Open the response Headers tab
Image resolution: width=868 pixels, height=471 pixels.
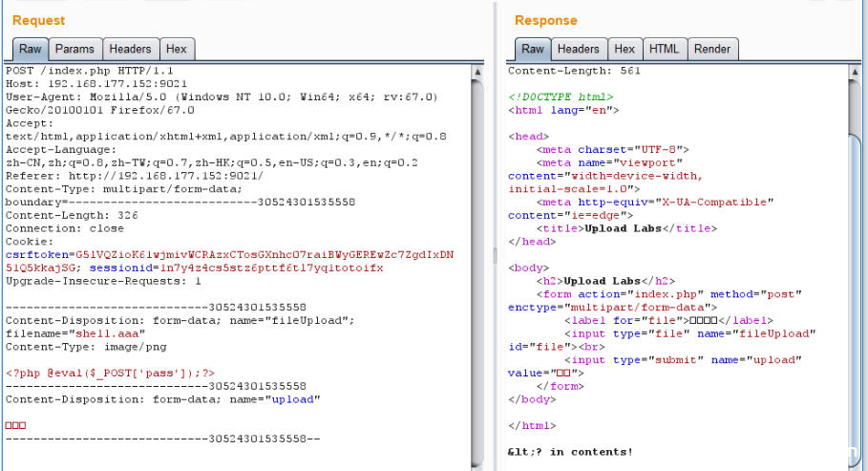coord(578,49)
